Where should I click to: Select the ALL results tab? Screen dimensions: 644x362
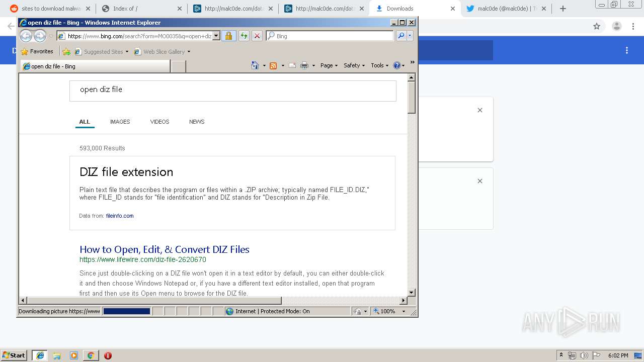(85, 122)
